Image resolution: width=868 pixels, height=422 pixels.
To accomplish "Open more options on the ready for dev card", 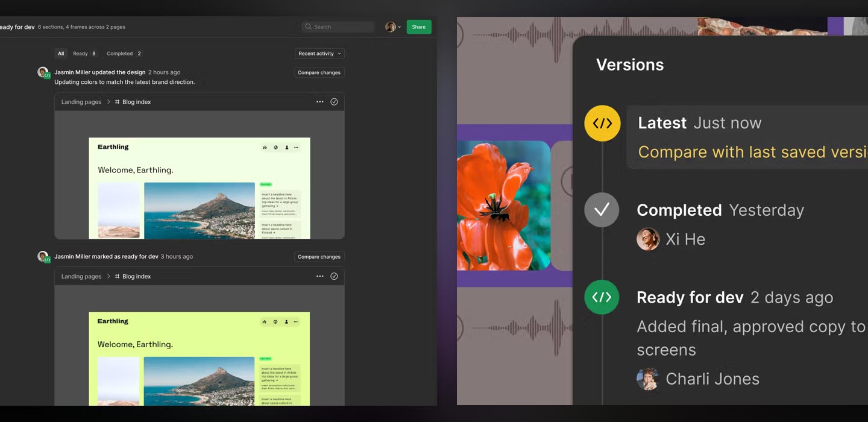I will [x=320, y=276].
